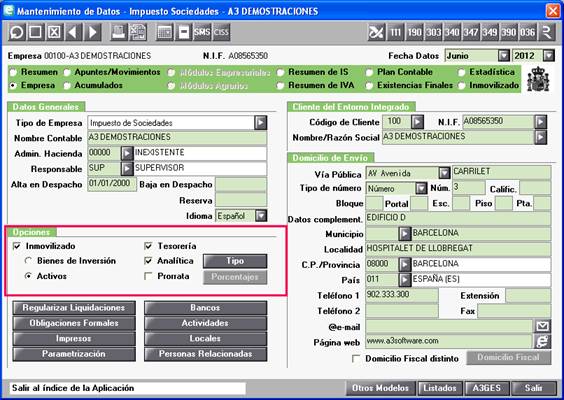564x400 pixels.
Task: Select the Resumen view option
Action: 14,72
